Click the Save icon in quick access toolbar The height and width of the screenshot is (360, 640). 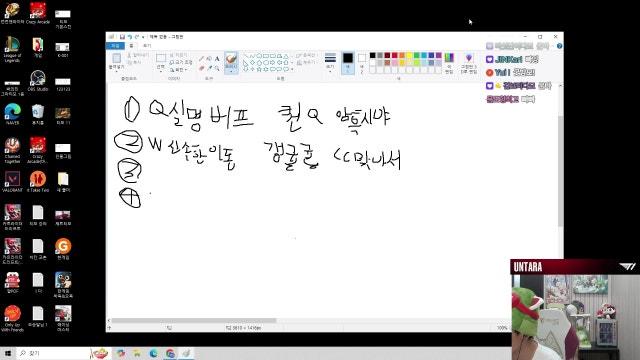[x=122, y=37]
